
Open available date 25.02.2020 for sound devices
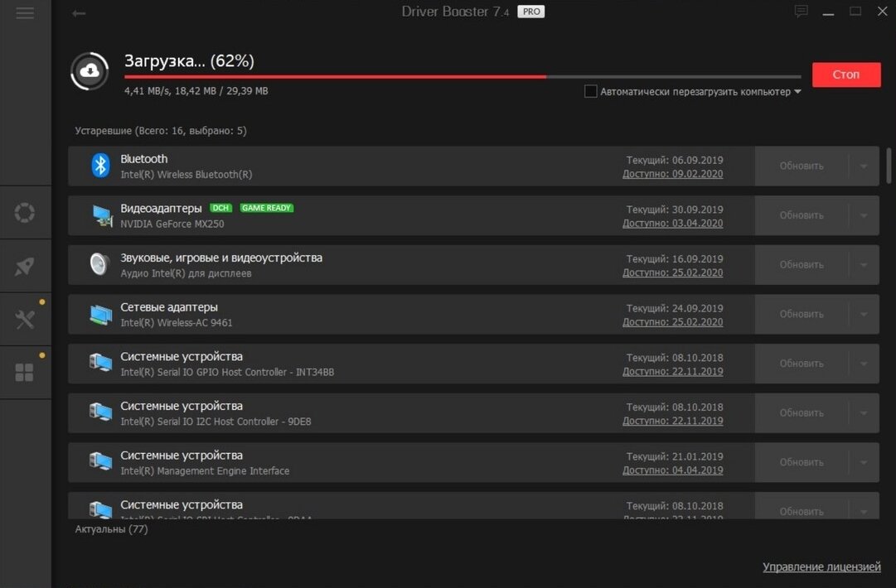(672, 272)
